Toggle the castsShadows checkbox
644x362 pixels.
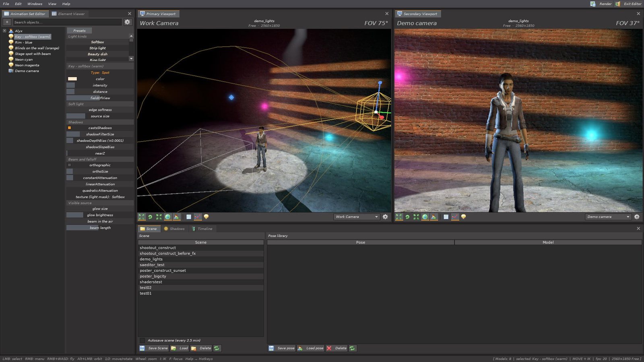69,128
